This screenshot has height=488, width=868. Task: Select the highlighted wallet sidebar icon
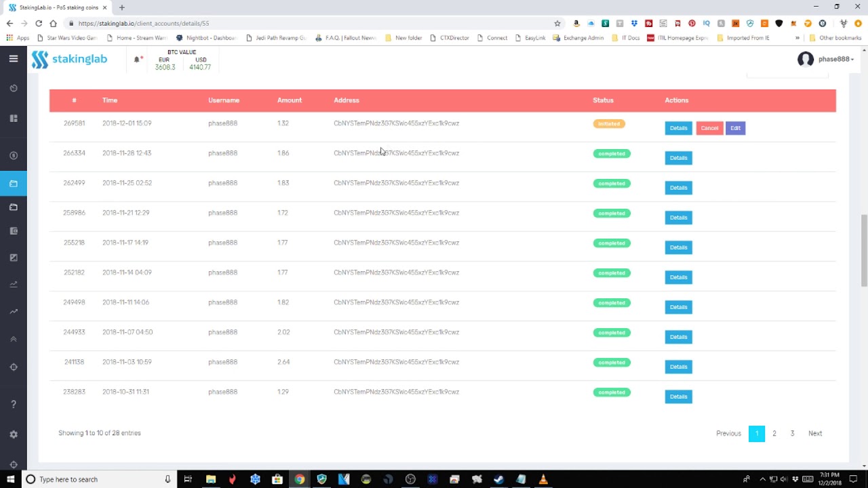pos(14,184)
